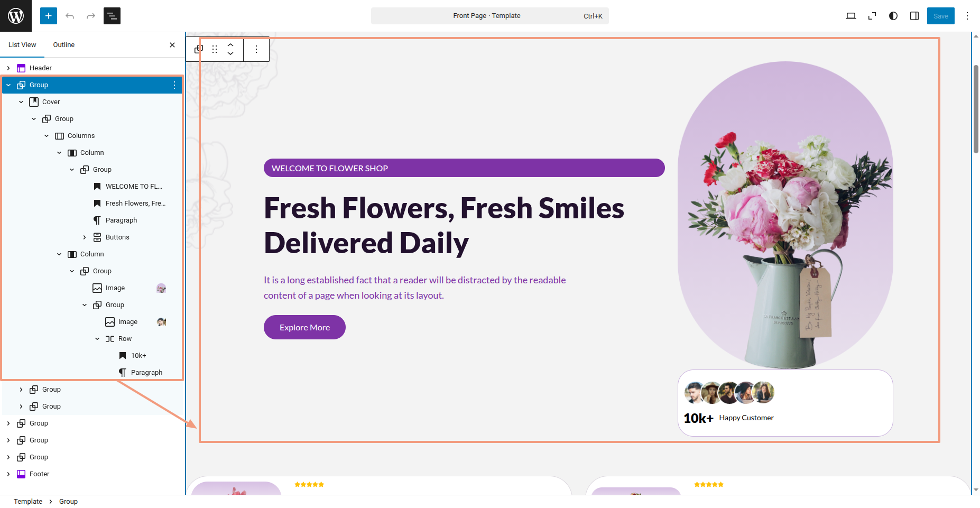
Task: Toggle the document overview list icon
Action: click(x=112, y=16)
